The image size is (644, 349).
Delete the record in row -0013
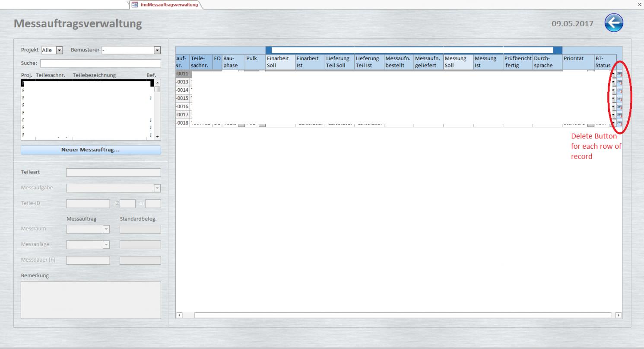pos(619,82)
